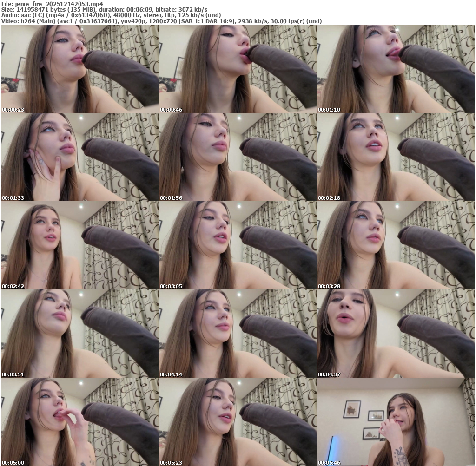This screenshot has width=476, height=466.
Task: Select the Video h264 stream info line
Action: (161, 21)
